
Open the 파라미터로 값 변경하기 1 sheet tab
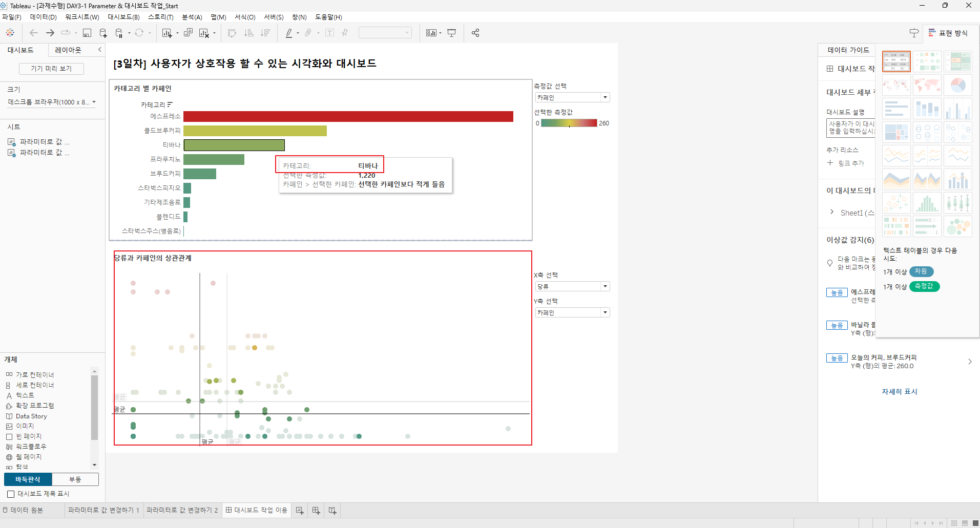103,510
